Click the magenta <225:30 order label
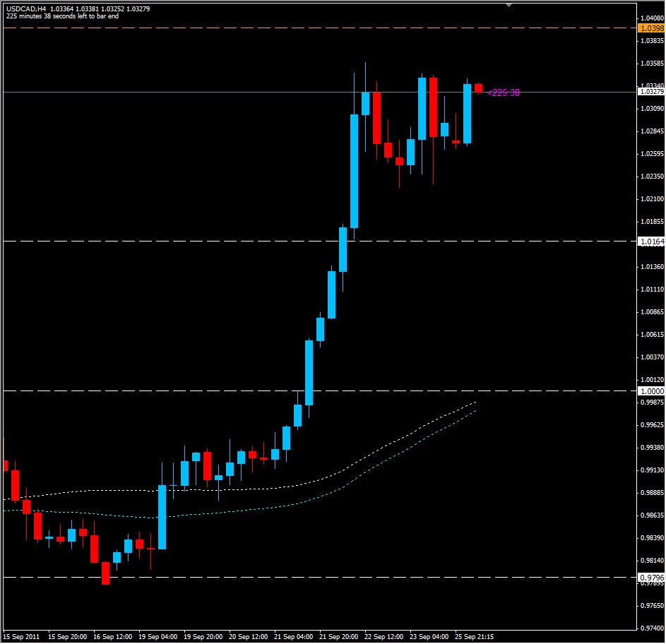The width and height of the screenshot is (666, 644). point(504,92)
